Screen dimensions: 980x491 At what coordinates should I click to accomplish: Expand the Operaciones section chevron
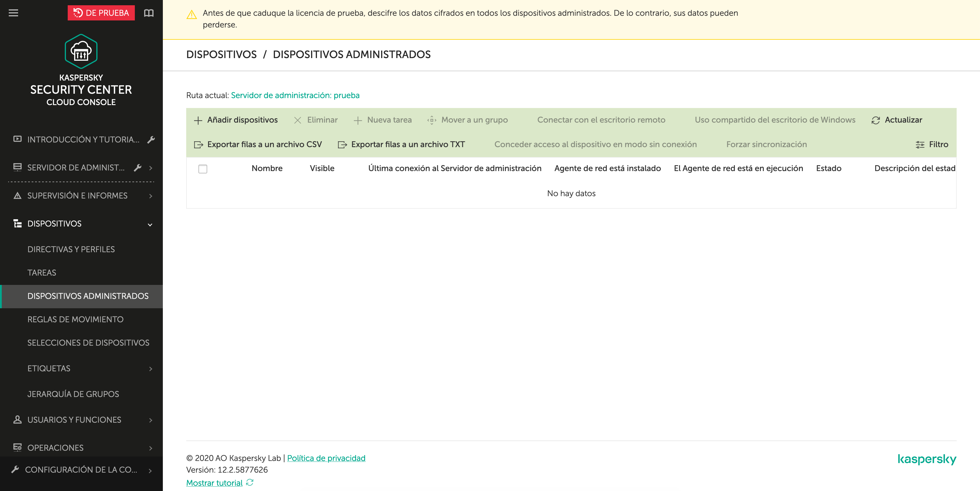151,448
